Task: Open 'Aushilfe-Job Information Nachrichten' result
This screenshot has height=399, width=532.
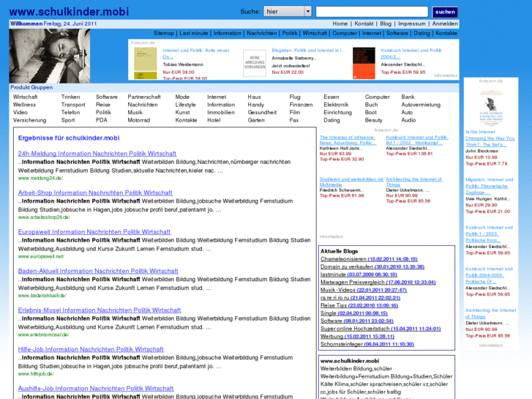Action: click(x=96, y=388)
